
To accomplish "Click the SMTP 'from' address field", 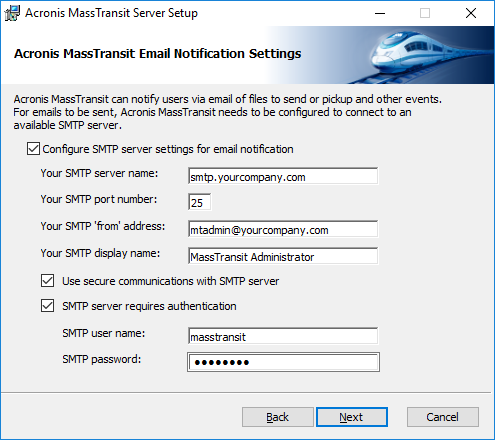I will [283, 229].
